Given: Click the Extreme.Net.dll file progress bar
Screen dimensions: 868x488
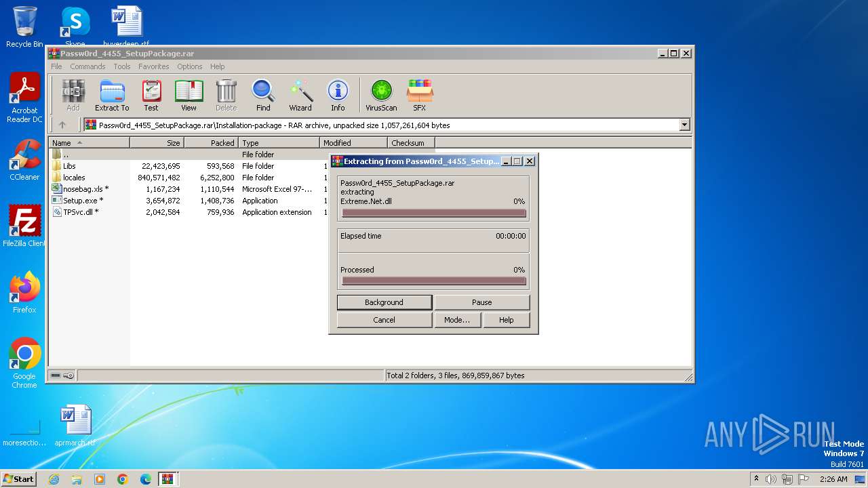Looking at the screenshot, I should click(434, 213).
